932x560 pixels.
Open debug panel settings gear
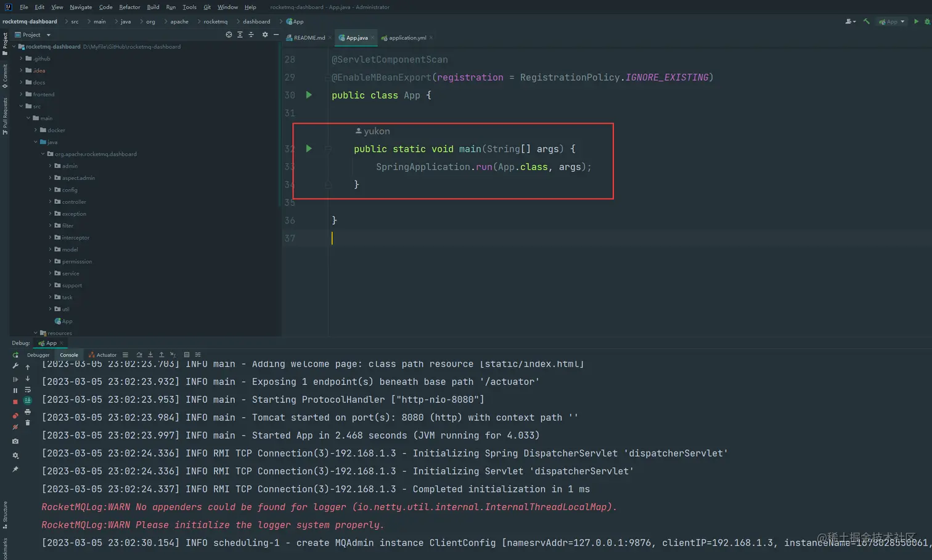pos(15,455)
